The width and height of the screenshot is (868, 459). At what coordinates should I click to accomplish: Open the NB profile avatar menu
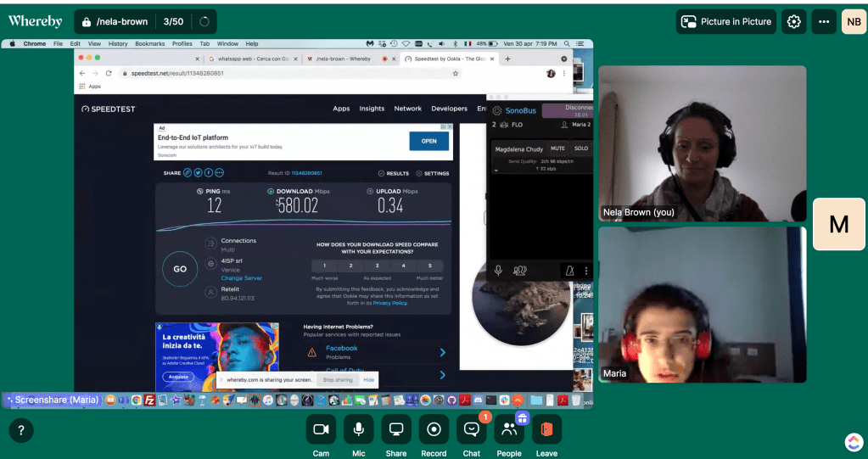tap(854, 22)
